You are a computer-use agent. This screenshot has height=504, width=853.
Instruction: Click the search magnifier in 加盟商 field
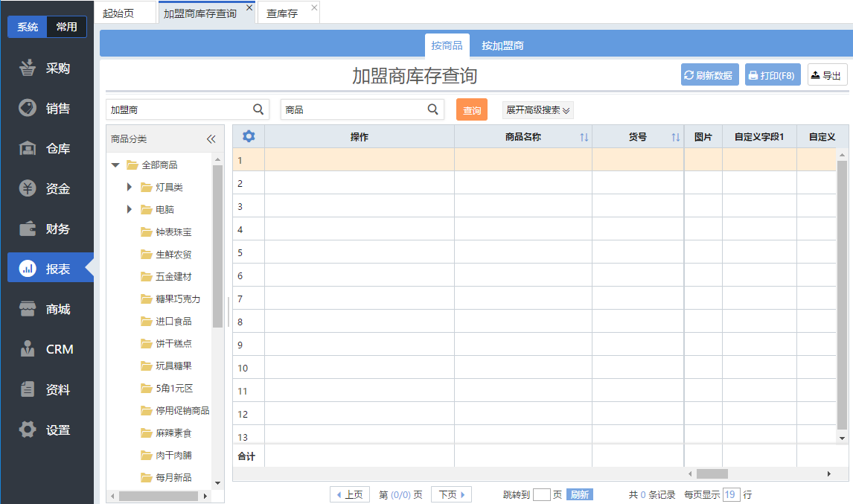[258, 109]
